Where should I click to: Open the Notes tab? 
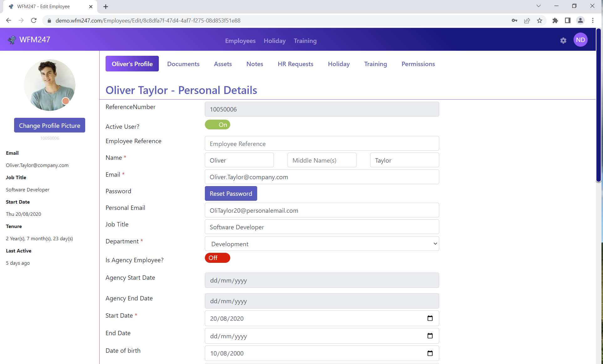[x=255, y=64]
